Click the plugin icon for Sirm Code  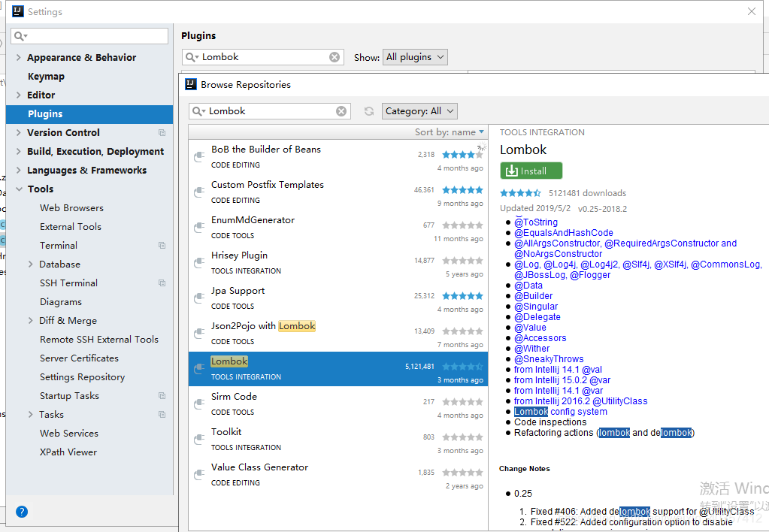pyautogui.click(x=199, y=404)
